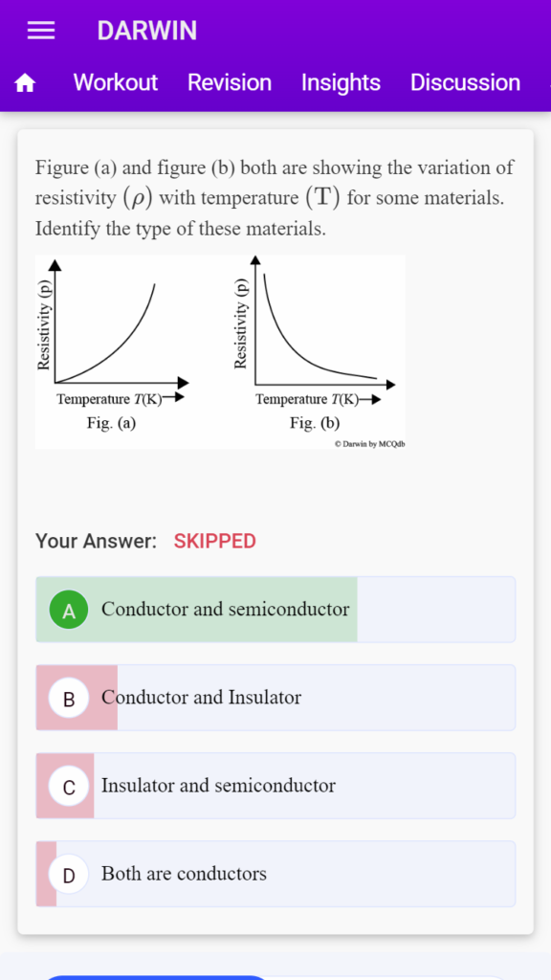Viewport: 551px width, 980px height.
Task: Click 'Both are conductors' answer text
Action: tap(184, 873)
